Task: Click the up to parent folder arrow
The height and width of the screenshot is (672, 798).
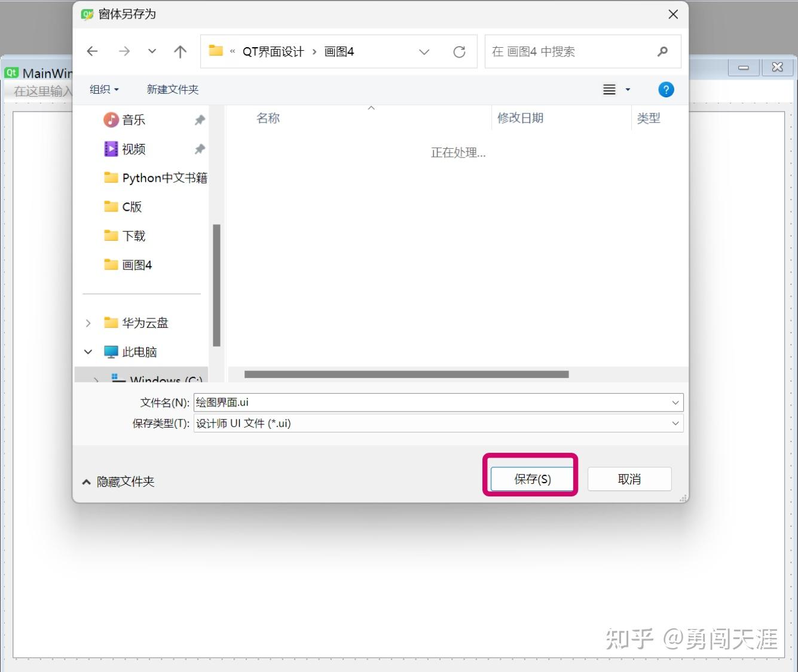Action: 179,51
